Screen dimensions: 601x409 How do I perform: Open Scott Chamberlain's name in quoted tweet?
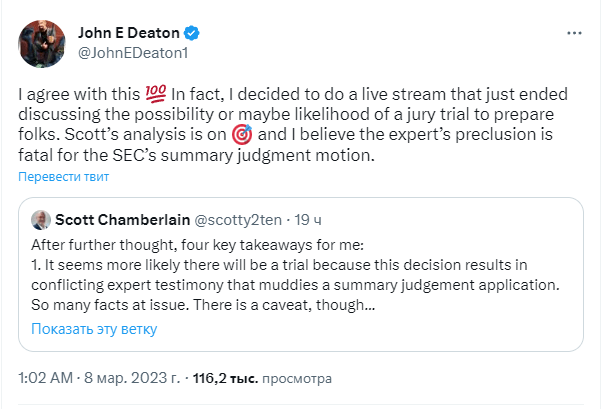[x=121, y=220]
